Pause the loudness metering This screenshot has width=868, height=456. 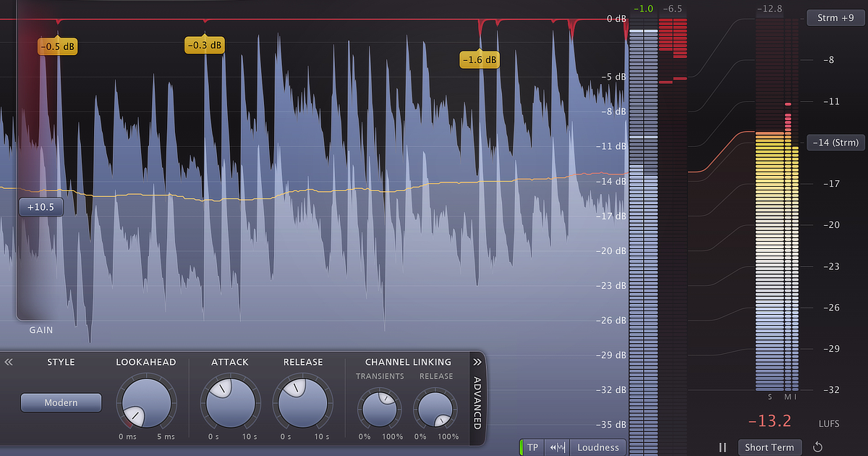[x=722, y=447]
